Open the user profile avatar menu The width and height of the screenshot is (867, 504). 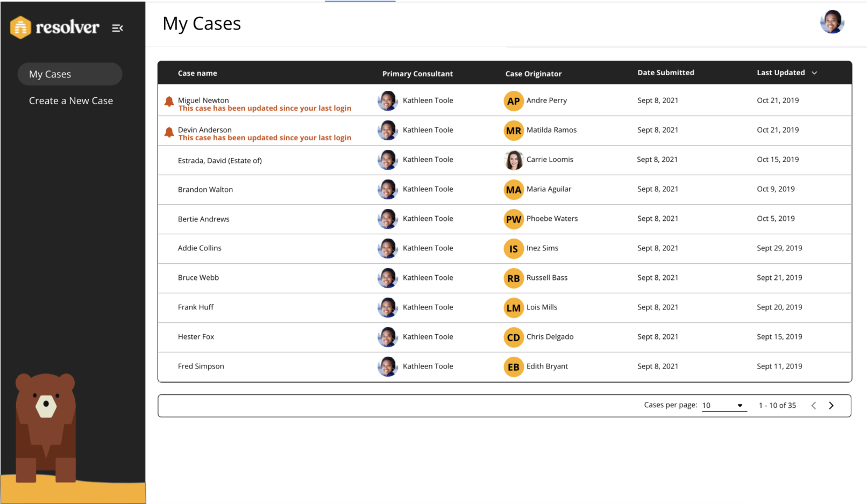(832, 22)
